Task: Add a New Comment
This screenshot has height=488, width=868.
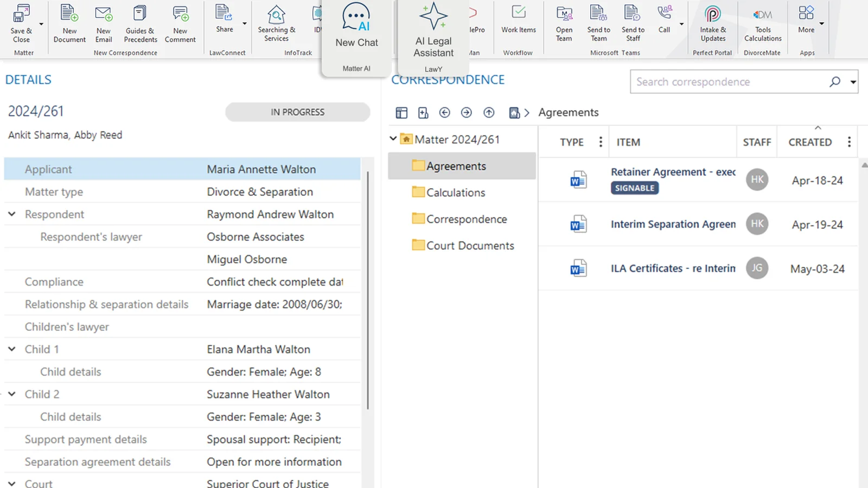Action: (180, 23)
